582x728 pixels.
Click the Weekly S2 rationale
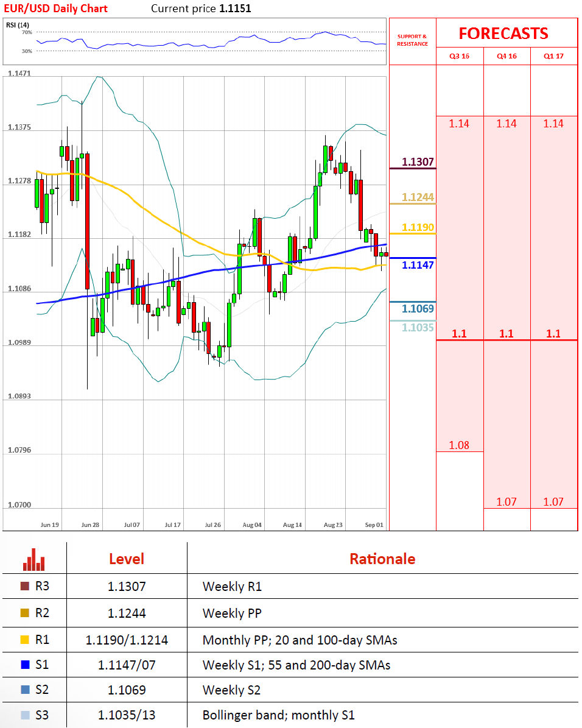(x=231, y=690)
